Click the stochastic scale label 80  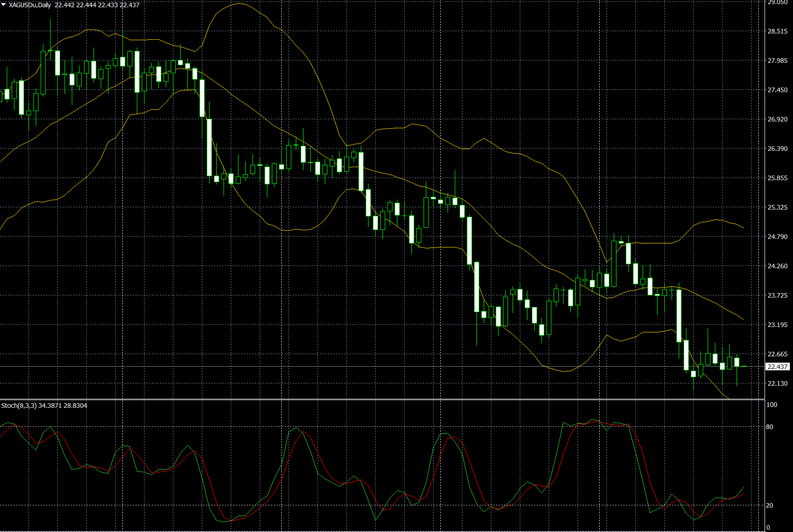click(x=770, y=427)
